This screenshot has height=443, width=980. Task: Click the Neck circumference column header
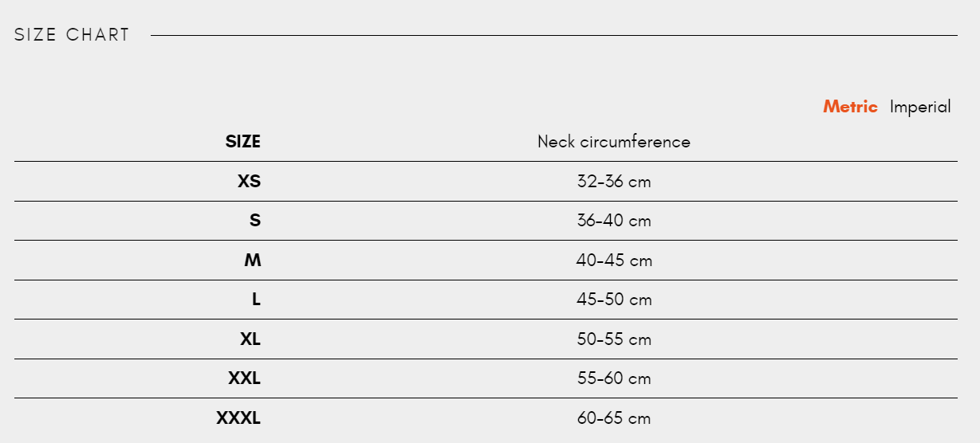pos(613,142)
